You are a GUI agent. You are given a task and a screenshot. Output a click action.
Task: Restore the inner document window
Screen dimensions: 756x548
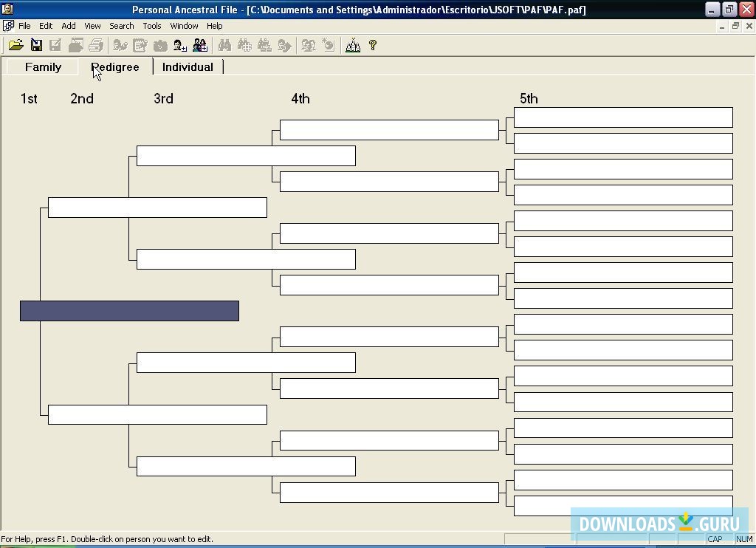(x=735, y=26)
